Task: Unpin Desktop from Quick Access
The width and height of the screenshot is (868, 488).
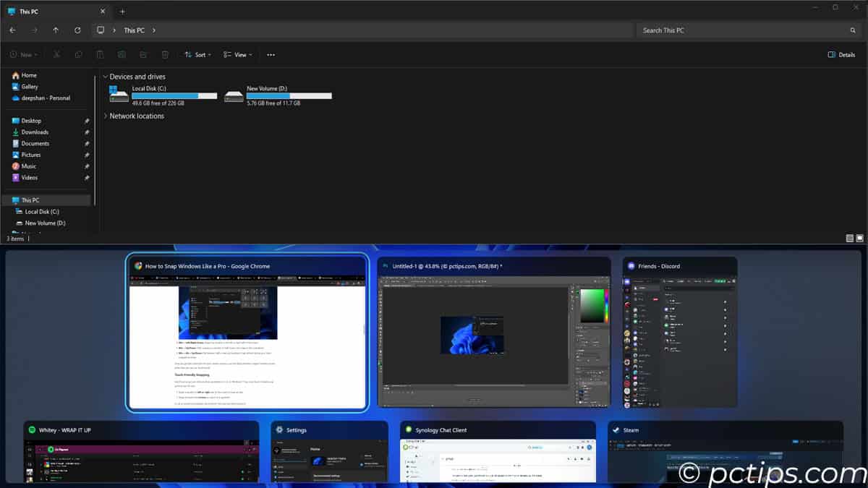Action: [86, 121]
